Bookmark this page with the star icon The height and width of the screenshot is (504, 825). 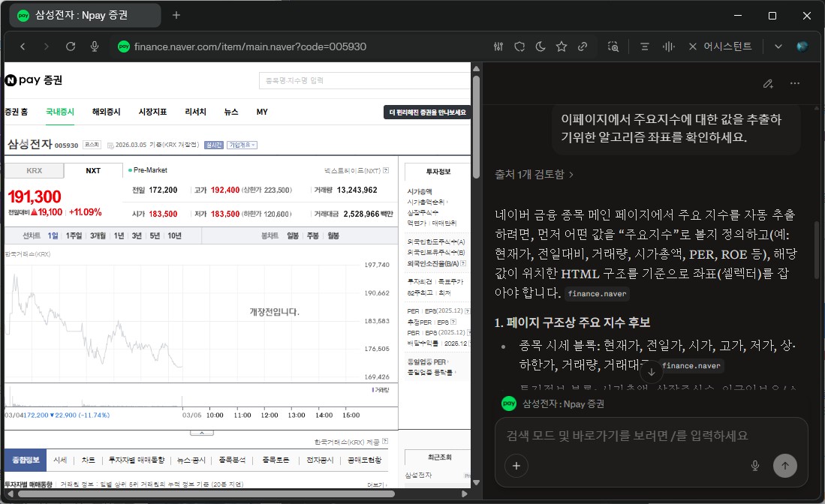tap(562, 46)
